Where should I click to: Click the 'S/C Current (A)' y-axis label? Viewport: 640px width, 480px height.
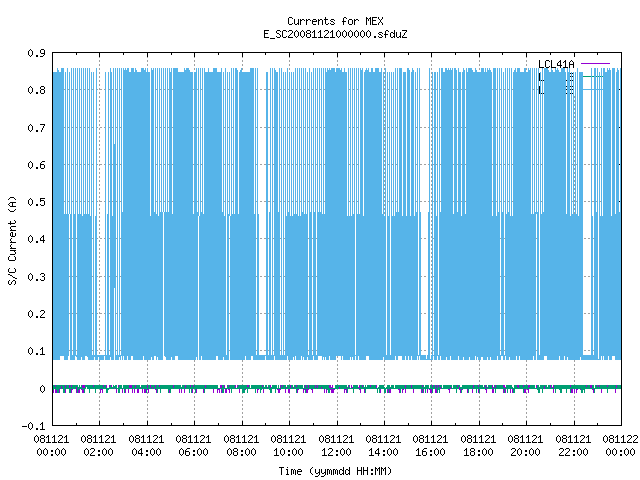pyautogui.click(x=12, y=240)
